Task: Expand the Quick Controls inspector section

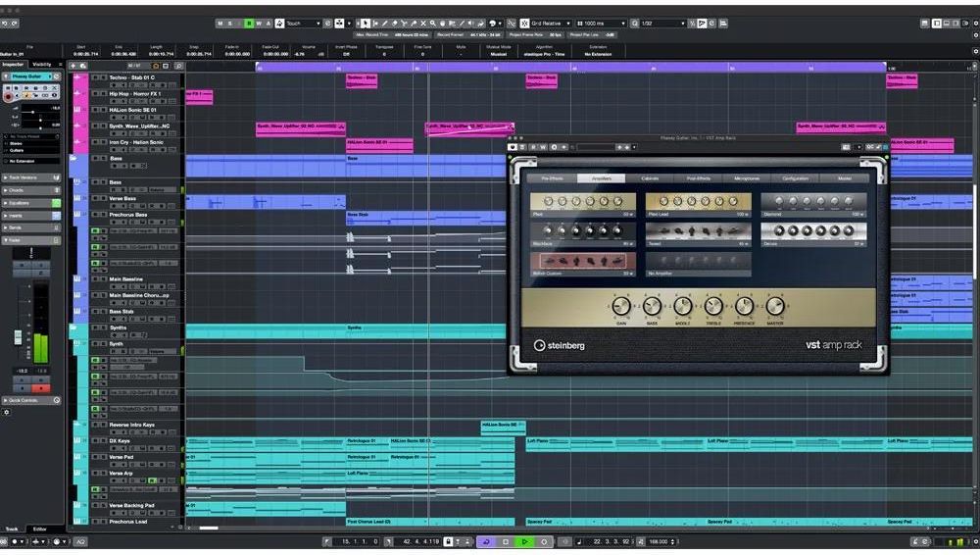Action: (31, 400)
